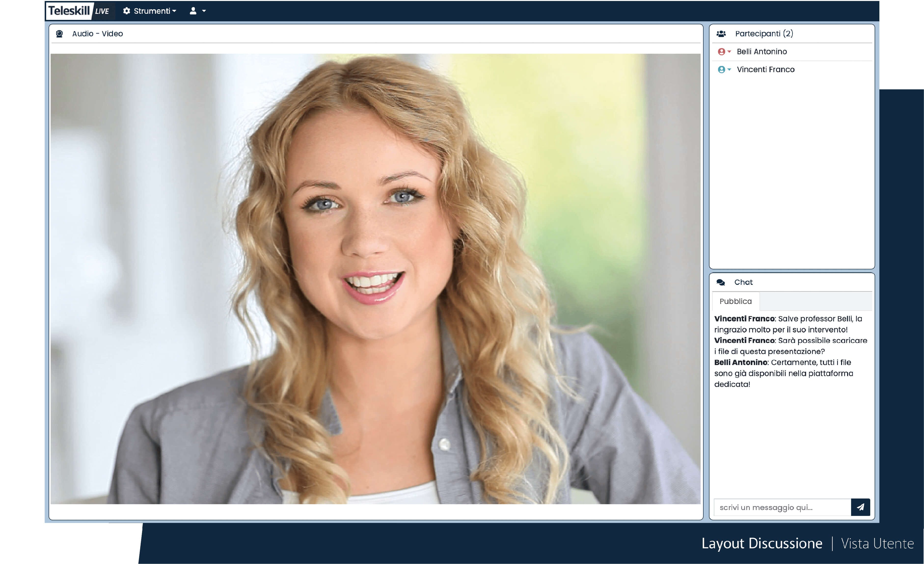Click Vincenti Franco's blue avatar icon
Screen dimensions: 924x564
pyautogui.click(x=721, y=69)
